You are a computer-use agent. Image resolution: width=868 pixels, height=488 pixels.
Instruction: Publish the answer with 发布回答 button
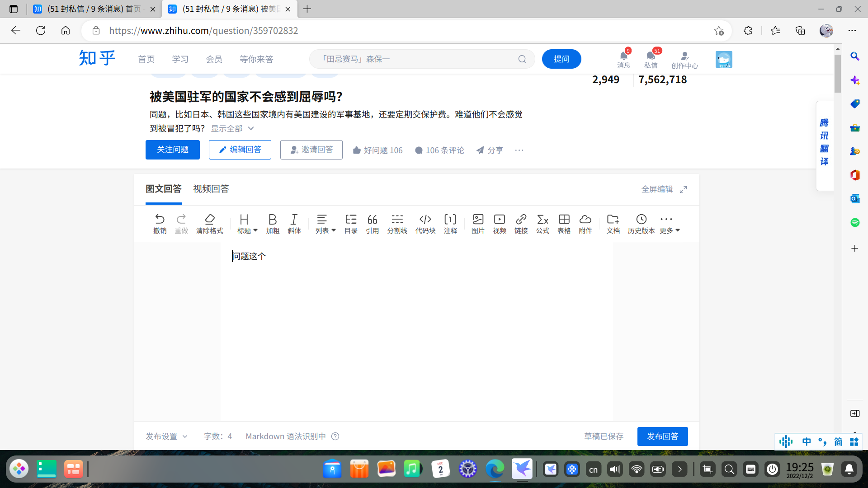[662, 436]
